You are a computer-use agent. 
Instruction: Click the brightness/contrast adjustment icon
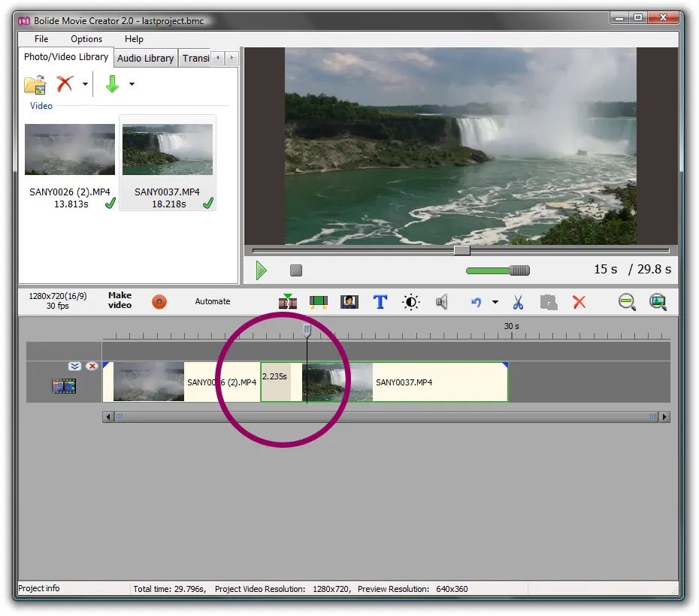click(411, 302)
